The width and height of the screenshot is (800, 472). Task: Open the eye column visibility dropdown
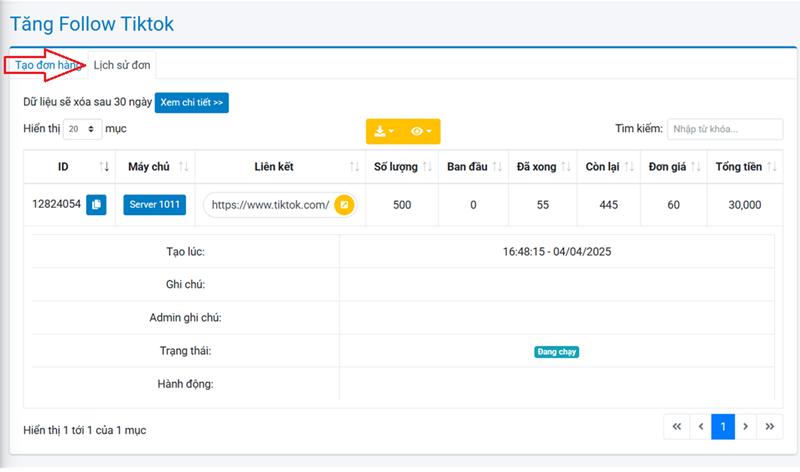tap(421, 132)
